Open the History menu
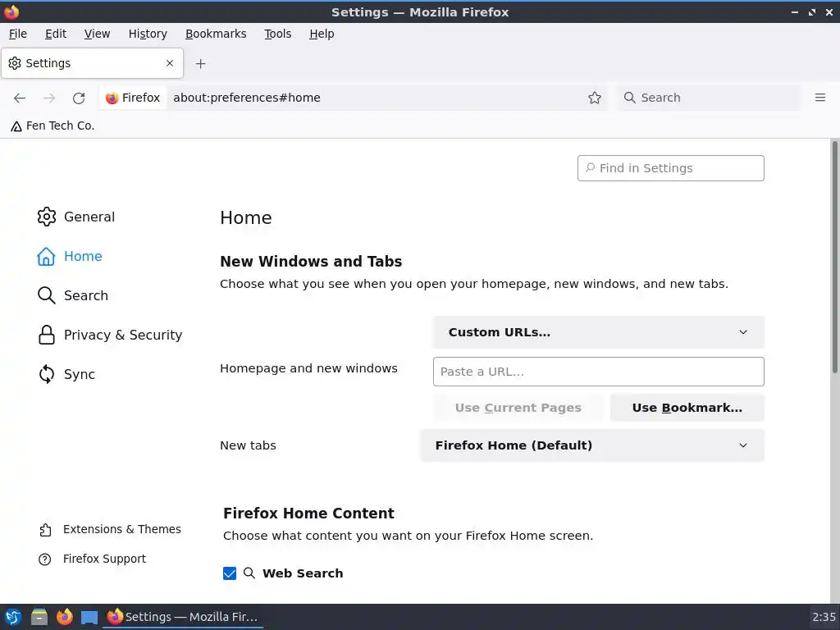This screenshot has width=840, height=630. (x=148, y=34)
